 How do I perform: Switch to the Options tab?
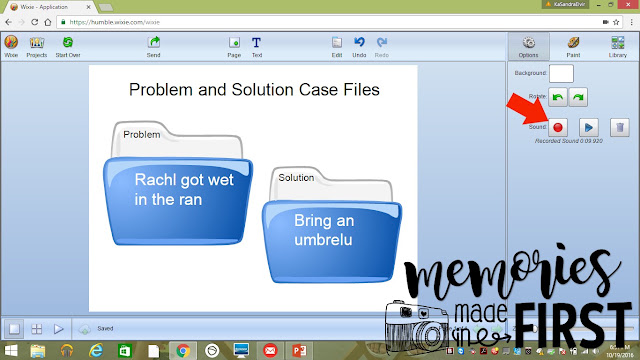point(529,47)
